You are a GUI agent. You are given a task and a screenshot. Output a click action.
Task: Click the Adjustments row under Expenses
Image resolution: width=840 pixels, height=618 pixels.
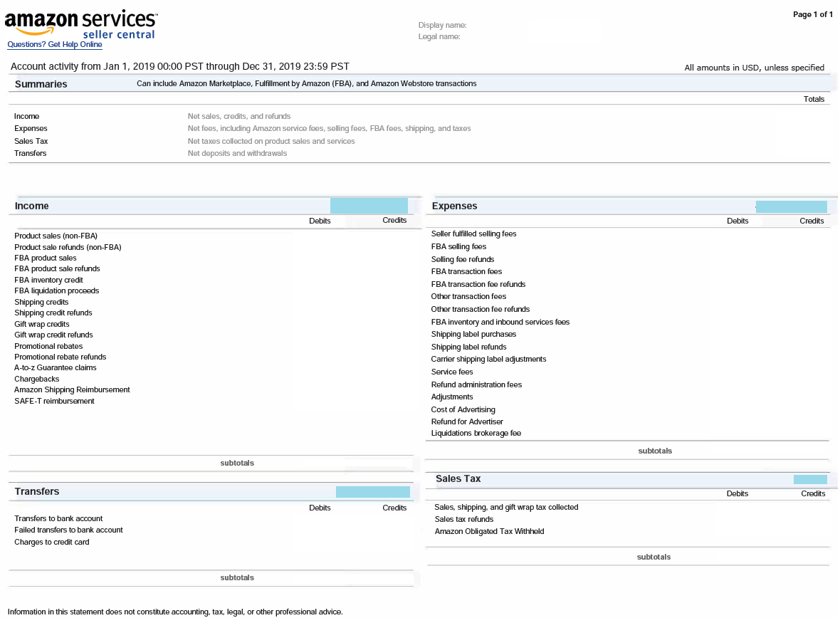(x=451, y=397)
